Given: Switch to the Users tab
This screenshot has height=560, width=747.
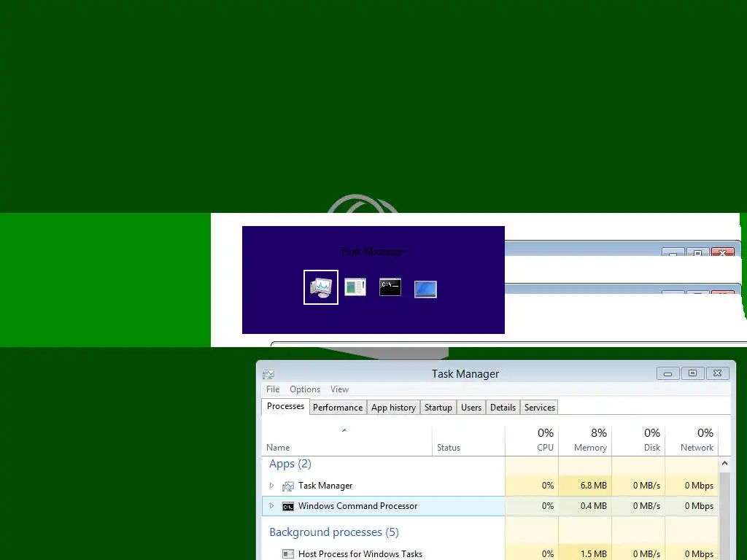Looking at the screenshot, I should pos(471,408).
